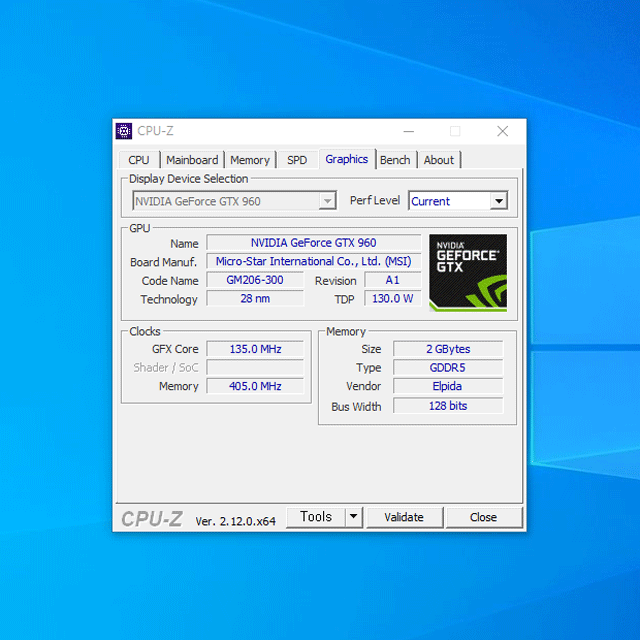Open the Display Device Selection dropdown

234,201
